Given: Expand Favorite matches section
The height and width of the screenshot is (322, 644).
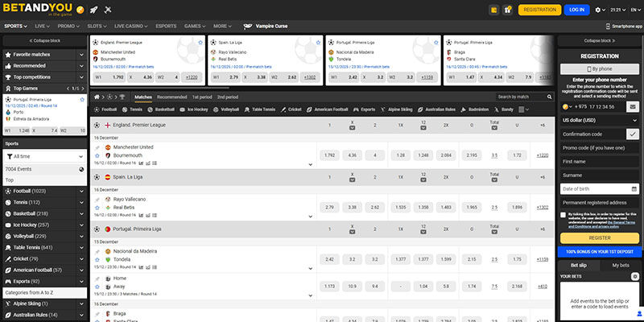Looking at the screenshot, I should (81, 55).
